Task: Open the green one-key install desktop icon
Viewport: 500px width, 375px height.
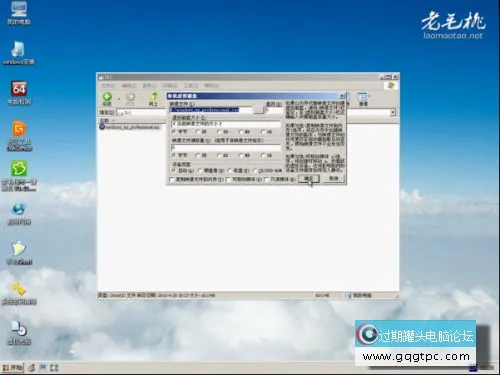Action: 19,176
